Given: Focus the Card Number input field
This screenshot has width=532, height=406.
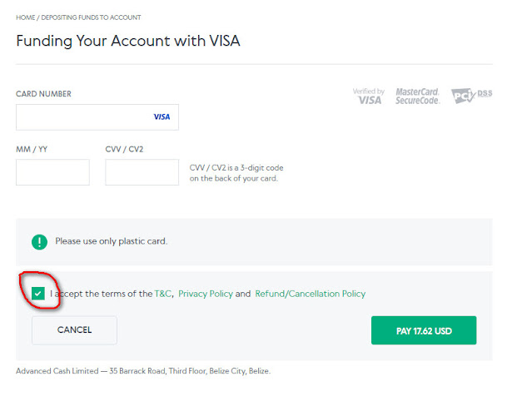Looking at the screenshot, I should (x=83, y=117).
